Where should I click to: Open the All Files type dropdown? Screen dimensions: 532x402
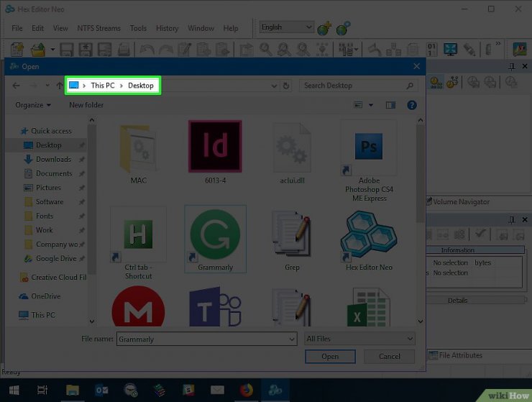click(359, 339)
